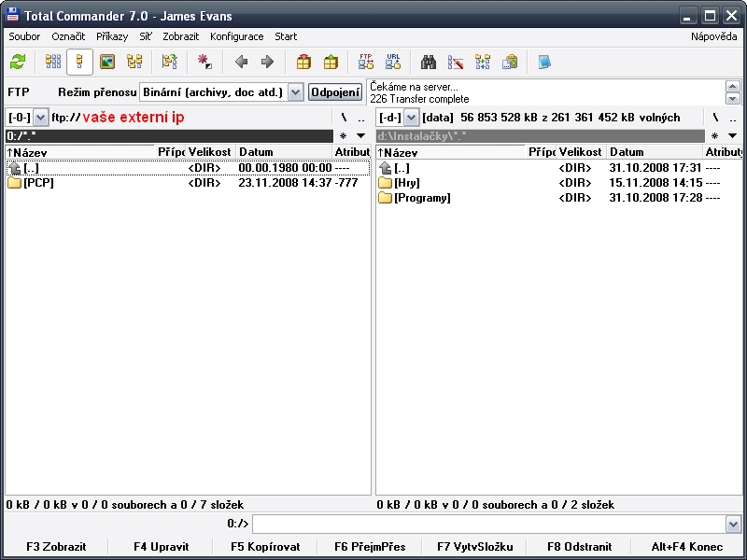Open right panel favorites asterisk menu
Screen dimensions: 747x560
point(714,136)
